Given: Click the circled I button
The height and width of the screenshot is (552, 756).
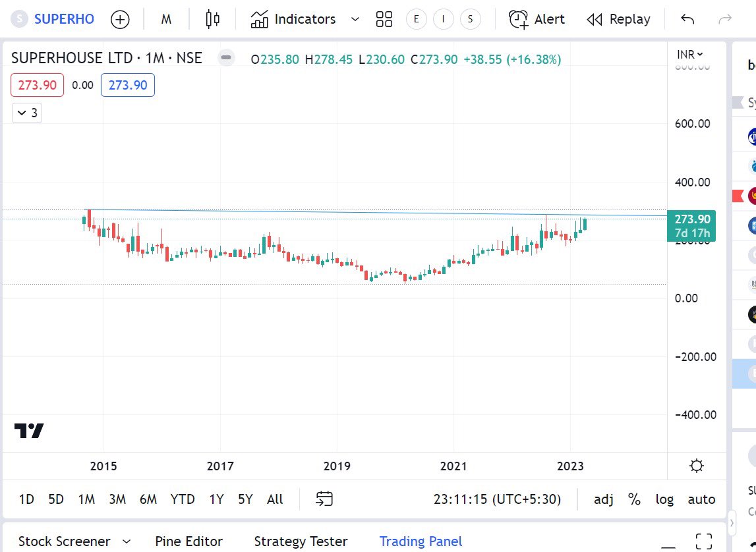Looking at the screenshot, I should 444,19.
